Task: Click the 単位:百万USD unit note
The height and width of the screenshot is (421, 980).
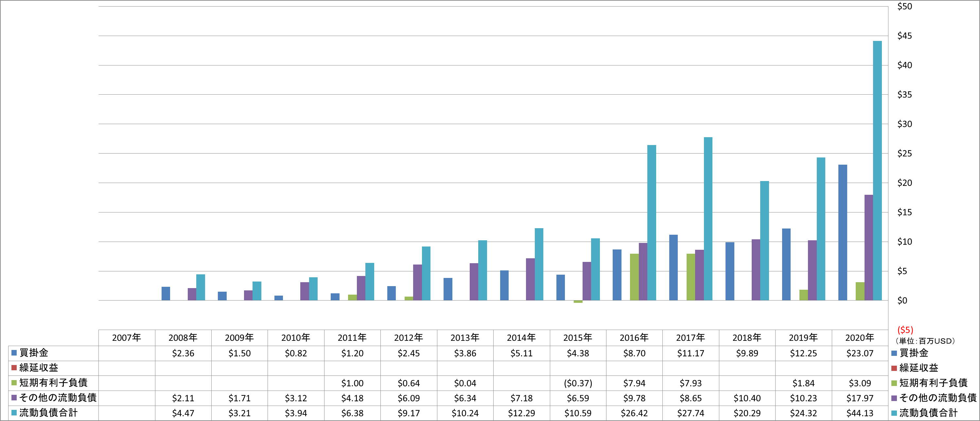Action: click(925, 341)
